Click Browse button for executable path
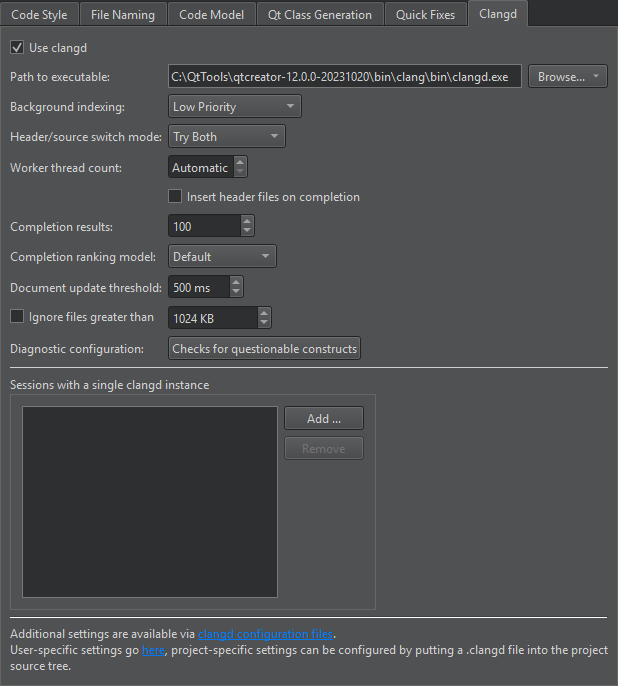The width and height of the screenshot is (618, 686). (566, 77)
